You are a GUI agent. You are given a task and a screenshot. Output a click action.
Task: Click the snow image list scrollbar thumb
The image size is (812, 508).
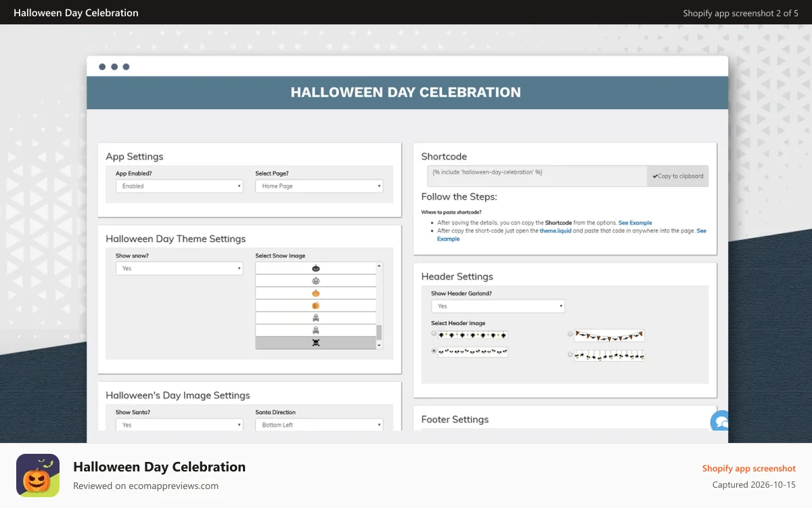[379, 332]
